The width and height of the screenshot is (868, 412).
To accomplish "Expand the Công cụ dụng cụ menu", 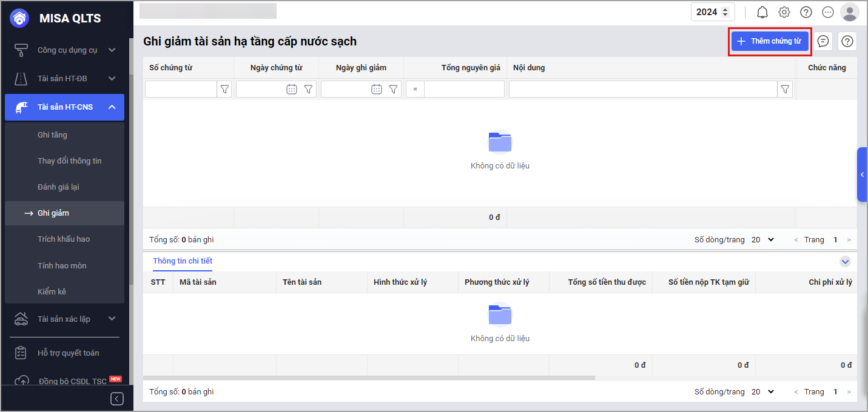I will click(112, 50).
